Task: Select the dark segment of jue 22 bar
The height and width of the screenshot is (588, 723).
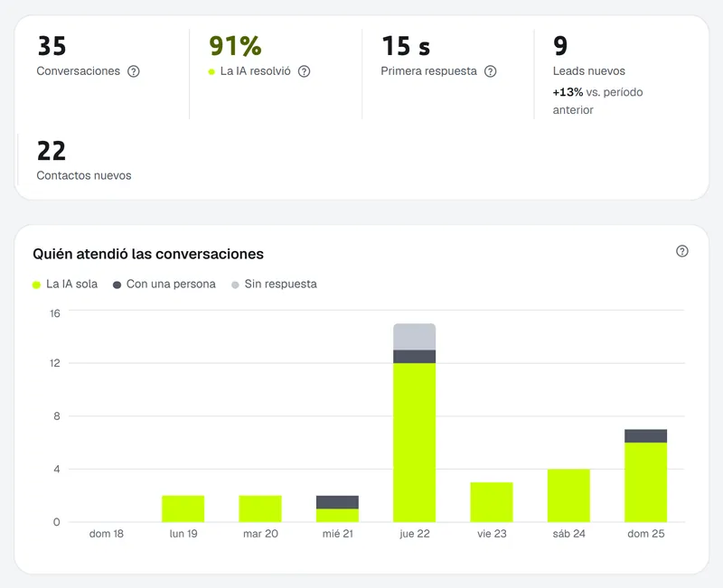Action: pyautogui.click(x=414, y=357)
